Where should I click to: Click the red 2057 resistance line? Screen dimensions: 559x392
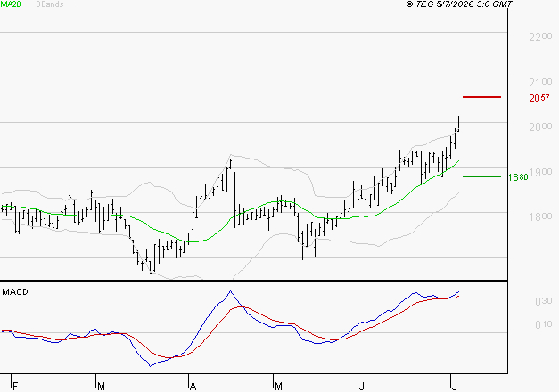pyautogui.click(x=481, y=97)
